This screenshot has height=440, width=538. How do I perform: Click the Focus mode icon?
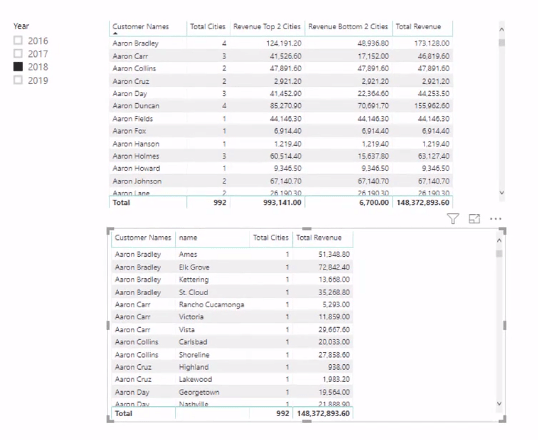tap(474, 219)
